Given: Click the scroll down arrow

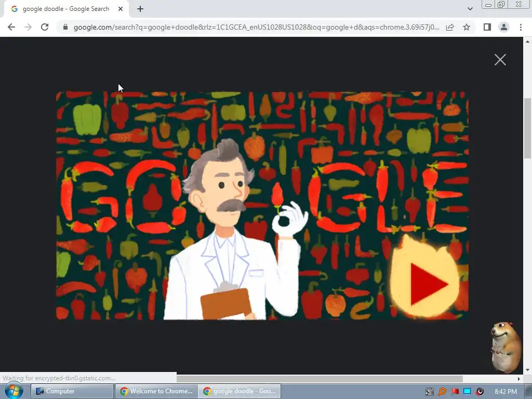Looking at the screenshot, I should pyautogui.click(x=527, y=370).
